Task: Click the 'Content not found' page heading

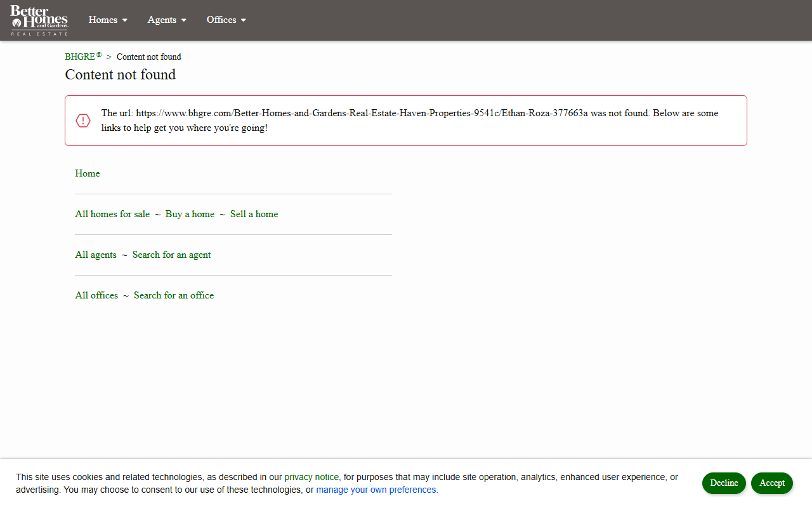Action: pos(121,75)
